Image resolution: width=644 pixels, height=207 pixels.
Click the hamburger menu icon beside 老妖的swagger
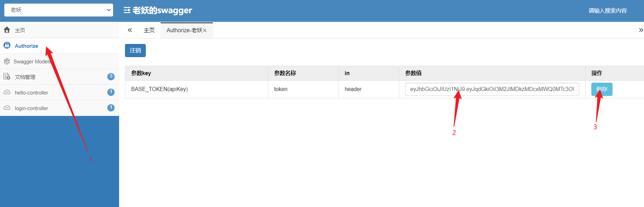pos(127,10)
